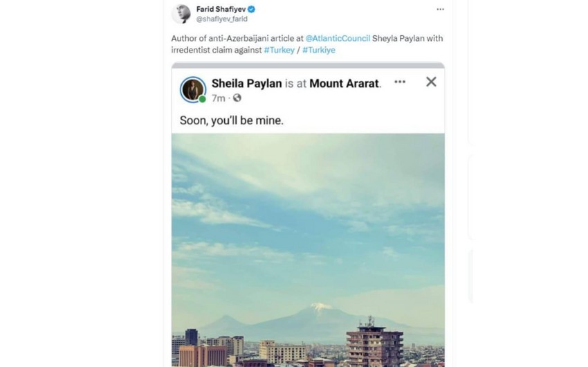Image resolution: width=588 pixels, height=367 pixels.
Task: Click the green online status dot
Action: (x=203, y=99)
